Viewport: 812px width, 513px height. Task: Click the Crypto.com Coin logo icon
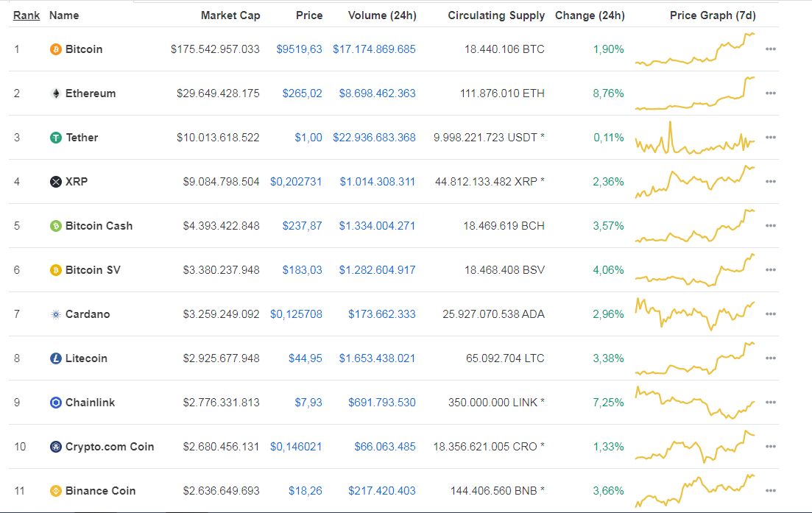click(55, 447)
